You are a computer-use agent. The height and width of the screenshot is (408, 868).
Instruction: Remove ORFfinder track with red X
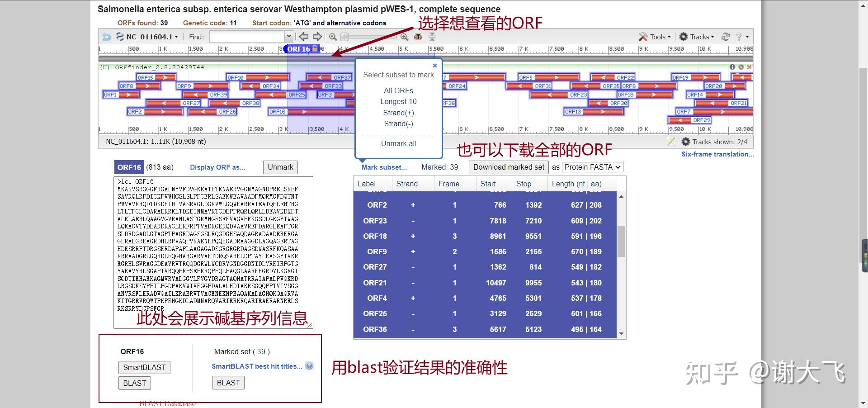click(749, 67)
